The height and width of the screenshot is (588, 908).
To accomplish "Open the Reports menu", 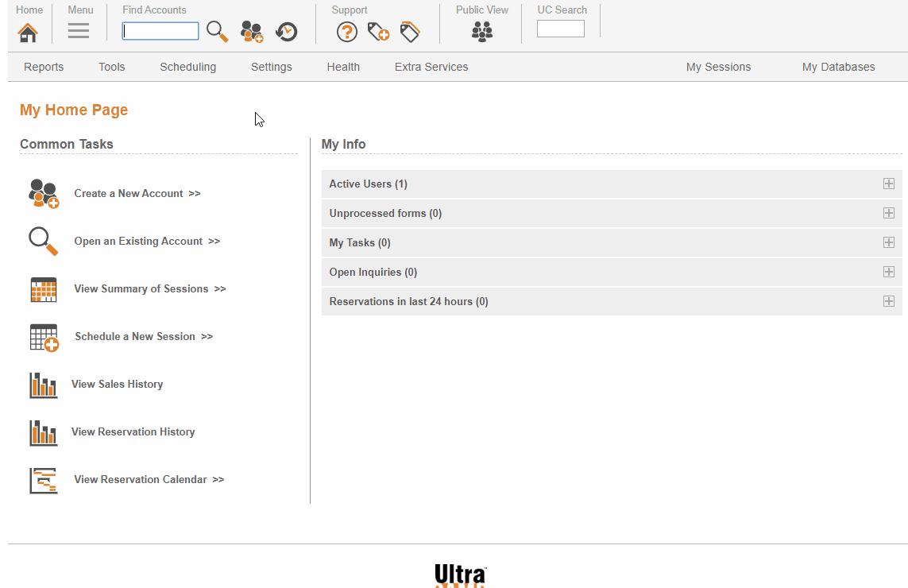I will coord(44,67).
